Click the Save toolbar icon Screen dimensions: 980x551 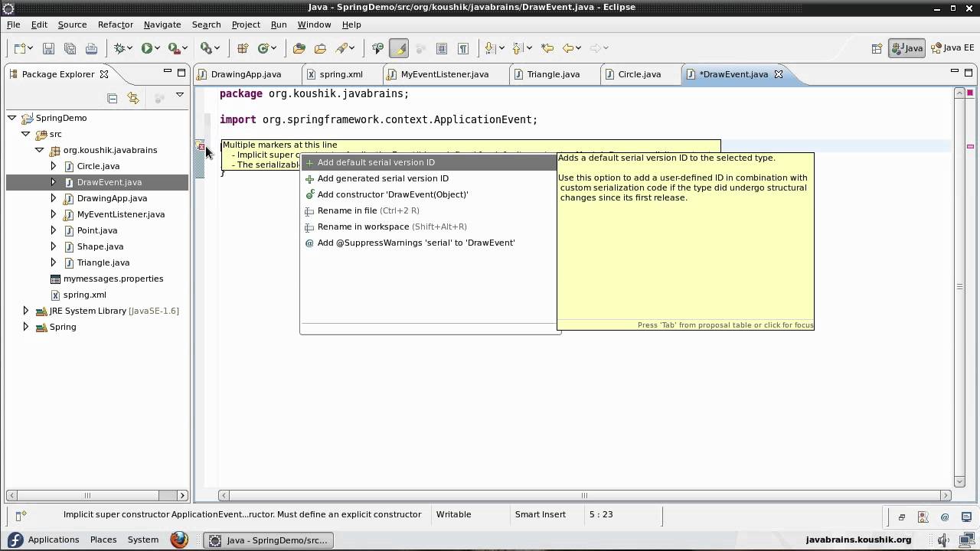tap(48, 48)
